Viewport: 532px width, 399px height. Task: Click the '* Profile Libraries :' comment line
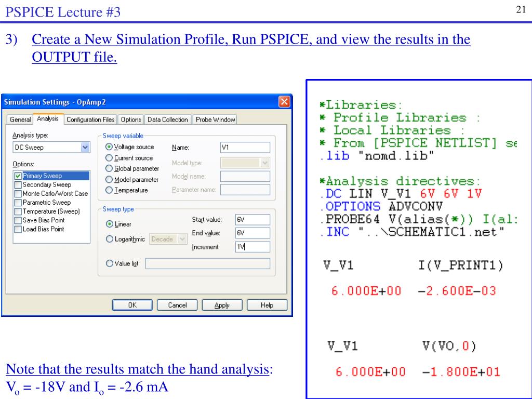[x=401, y=117]
